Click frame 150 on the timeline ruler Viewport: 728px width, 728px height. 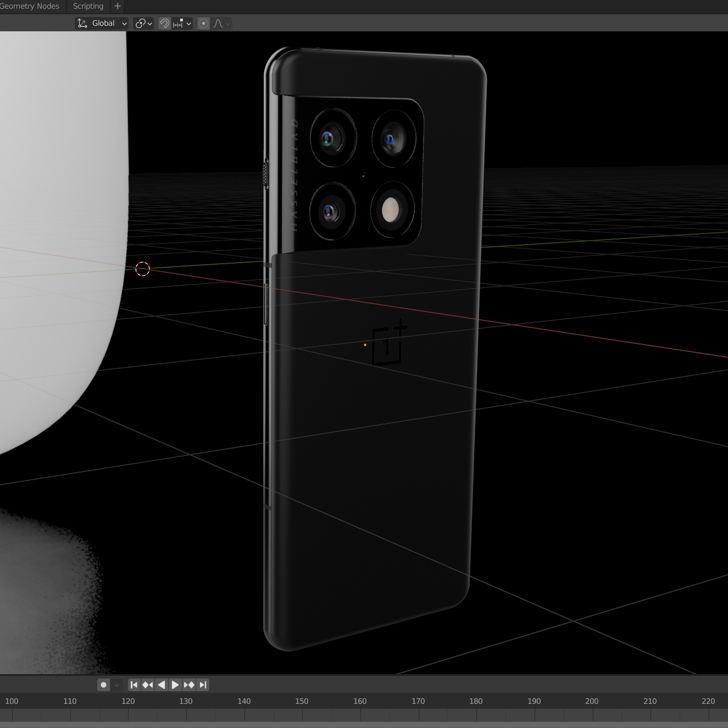302,701
